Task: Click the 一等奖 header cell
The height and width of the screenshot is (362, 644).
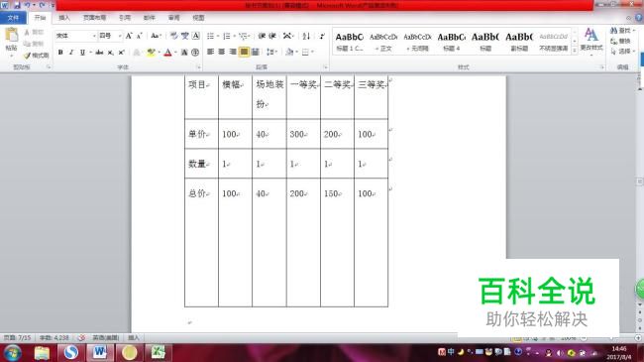Action: coord(303,97)
